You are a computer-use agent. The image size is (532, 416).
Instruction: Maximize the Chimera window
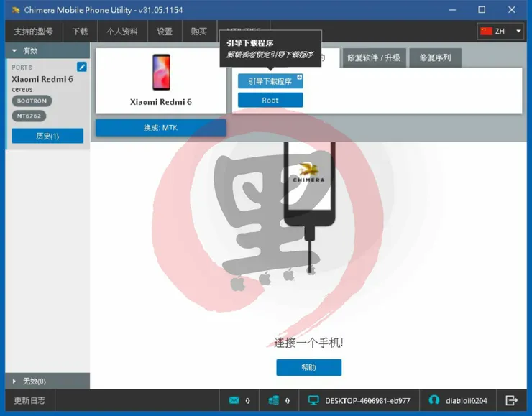(482, 10)
